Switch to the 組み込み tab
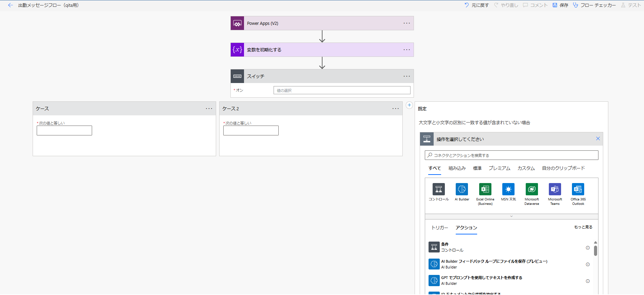The height and width of the screenshot is (295, 644). coord(457,168)
